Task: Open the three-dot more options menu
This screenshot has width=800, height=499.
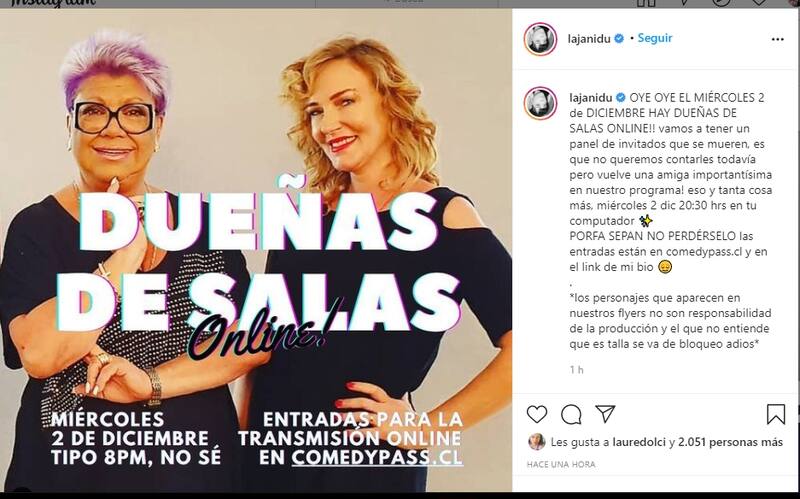Action: [778, 39]
